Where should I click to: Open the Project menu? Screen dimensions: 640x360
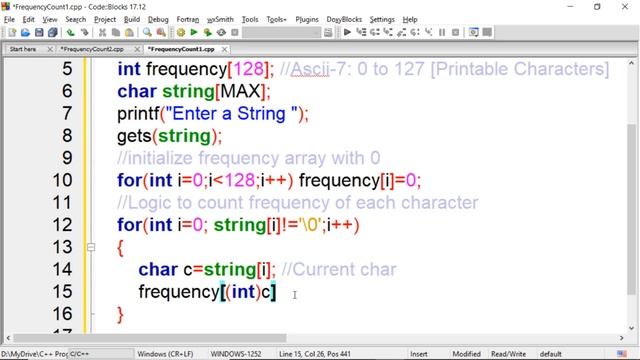105,19
